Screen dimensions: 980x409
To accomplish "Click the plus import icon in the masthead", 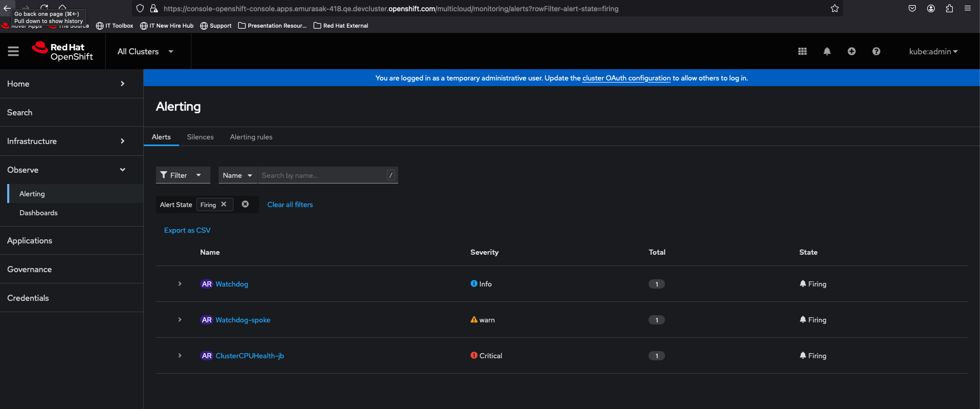I will (852, 51).
